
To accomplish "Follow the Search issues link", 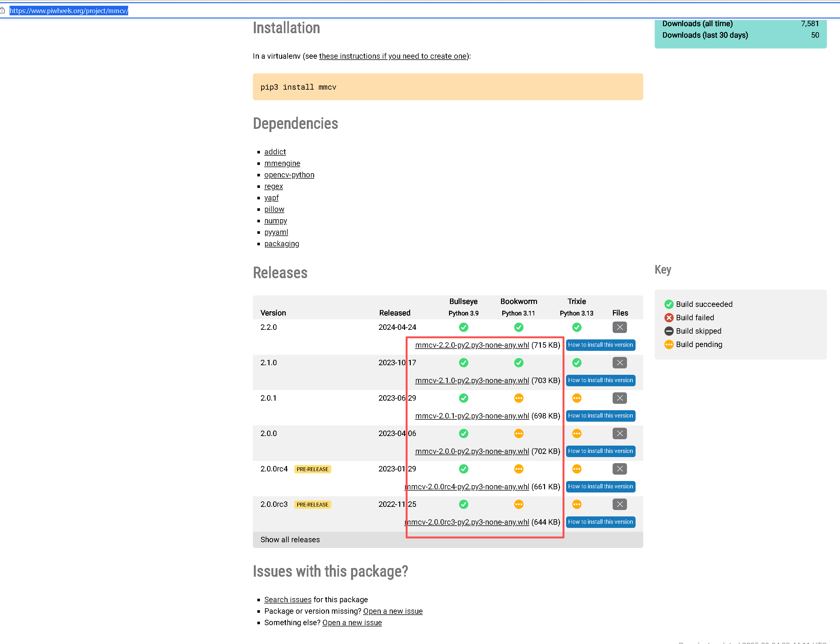I will [287, 600].
